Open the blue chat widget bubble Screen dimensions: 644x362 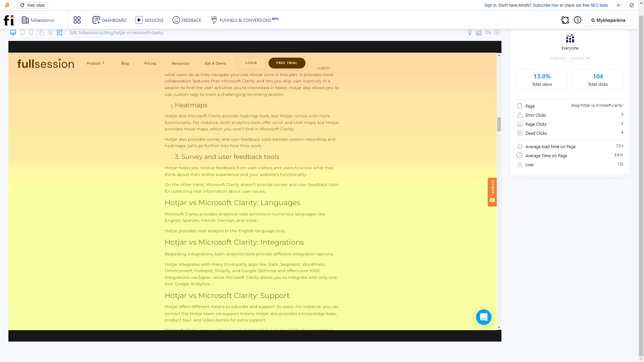coord(484,317)
